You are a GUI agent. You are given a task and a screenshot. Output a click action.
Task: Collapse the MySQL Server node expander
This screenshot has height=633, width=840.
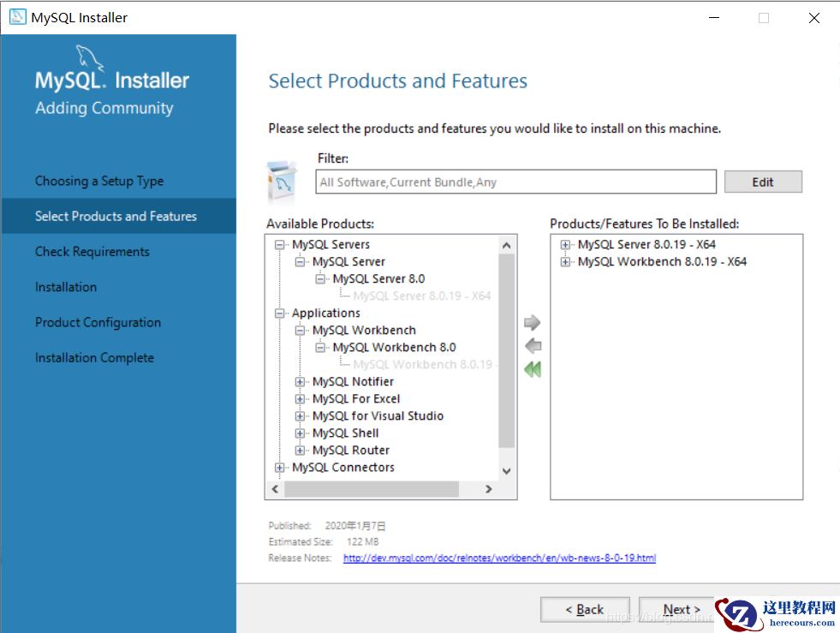click(300, 262)
